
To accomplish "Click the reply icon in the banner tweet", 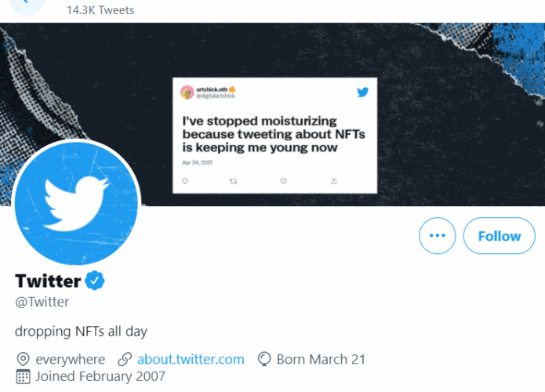I will (x=185, y=180).
